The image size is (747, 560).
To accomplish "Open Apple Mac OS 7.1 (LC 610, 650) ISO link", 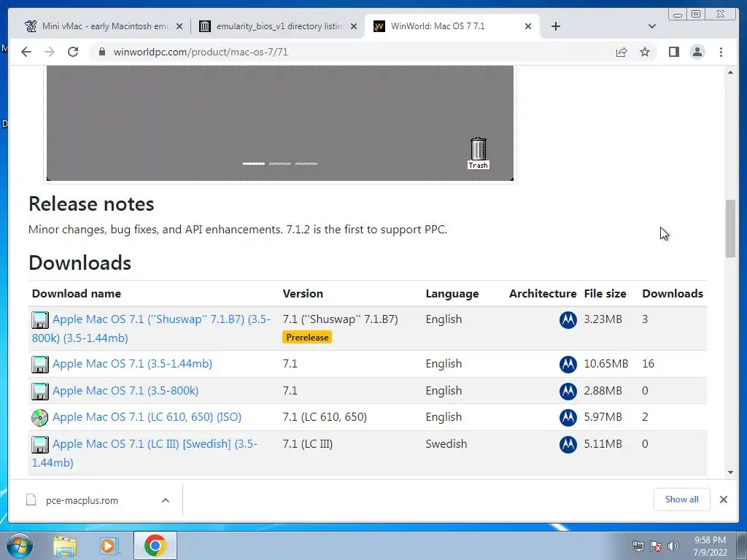I will click(147, 417).
